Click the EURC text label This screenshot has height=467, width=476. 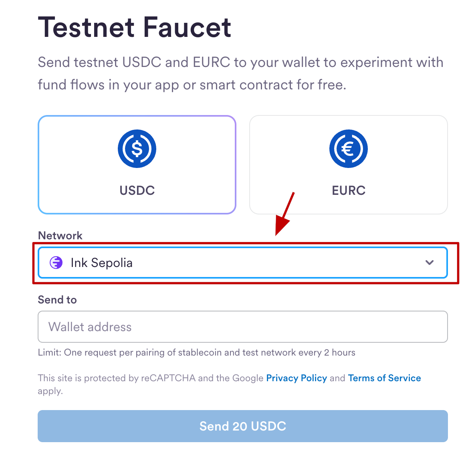click(x=349, y=190)
